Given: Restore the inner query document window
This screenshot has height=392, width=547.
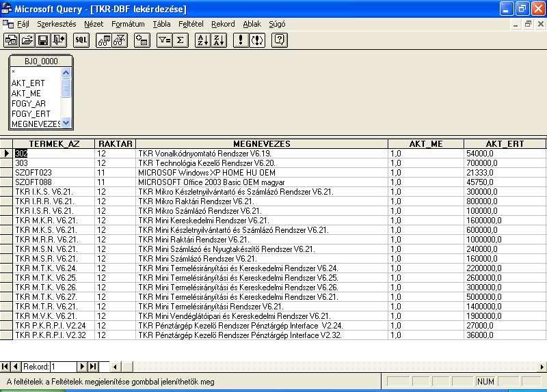Looking at the screenshot, I should 528,24.
